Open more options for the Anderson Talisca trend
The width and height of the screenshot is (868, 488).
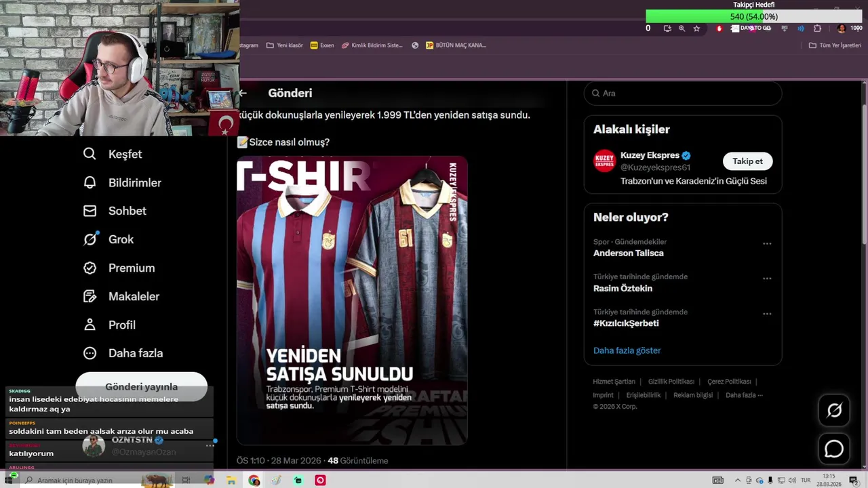(x=767, y=243)
